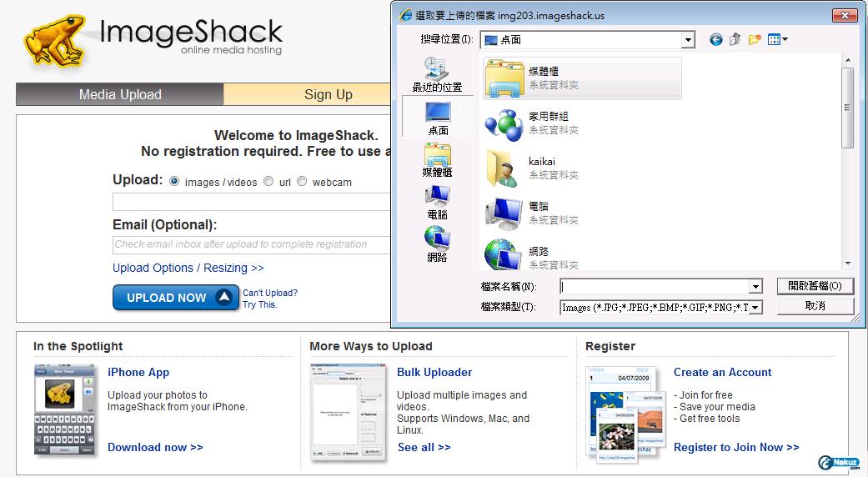
Task: Select the webcam upload radio button
Action: coord(302,182)
